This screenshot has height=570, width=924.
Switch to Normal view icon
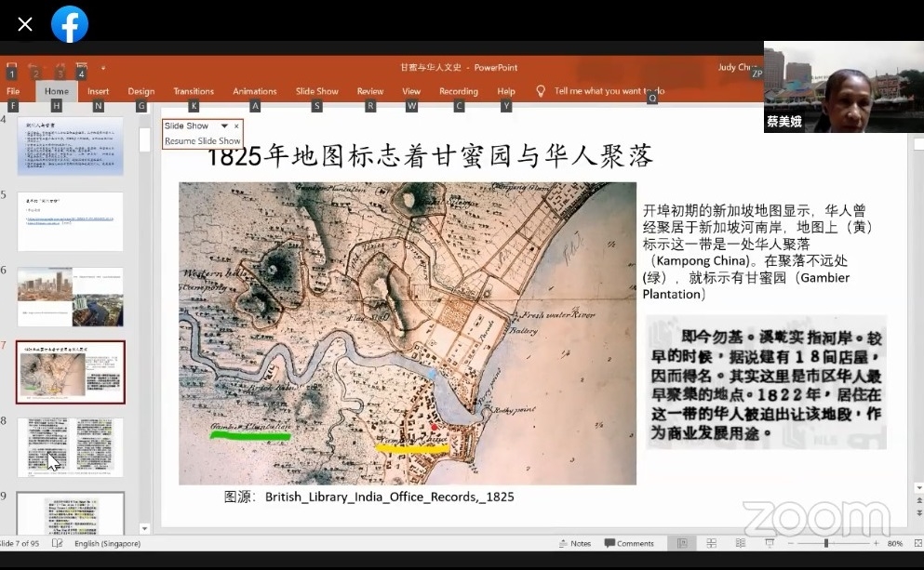tap(682, 543)
